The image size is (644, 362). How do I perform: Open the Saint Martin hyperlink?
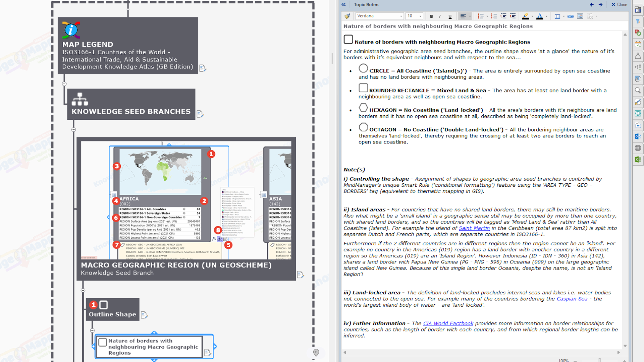coord(474,228)
